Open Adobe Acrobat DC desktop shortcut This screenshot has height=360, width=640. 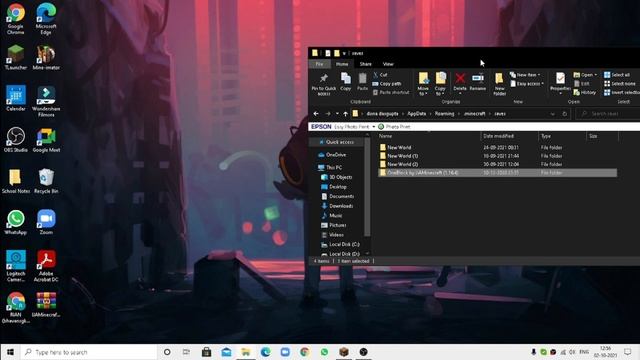pos(46,266)
